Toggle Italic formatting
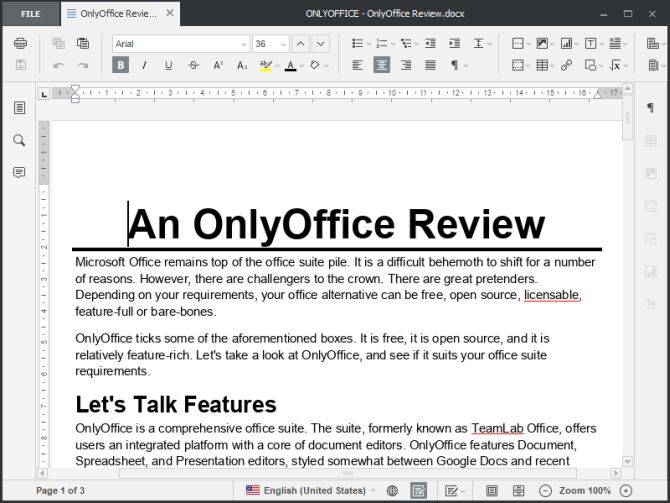Screen dimensions: 670x503 [144, 65]
